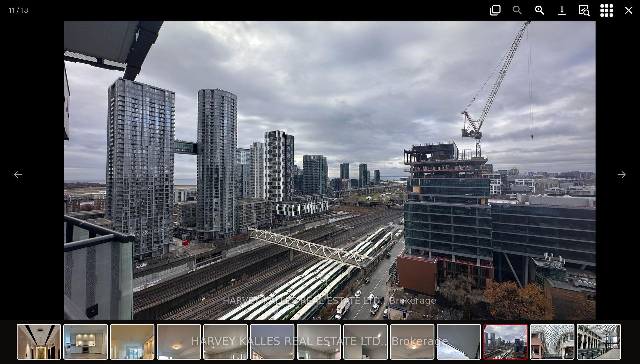This screenshot has width=640, height=364.
Task: Select the hallway corridor thumbnail
Action: pyautogui.click(x=39, y=342)
